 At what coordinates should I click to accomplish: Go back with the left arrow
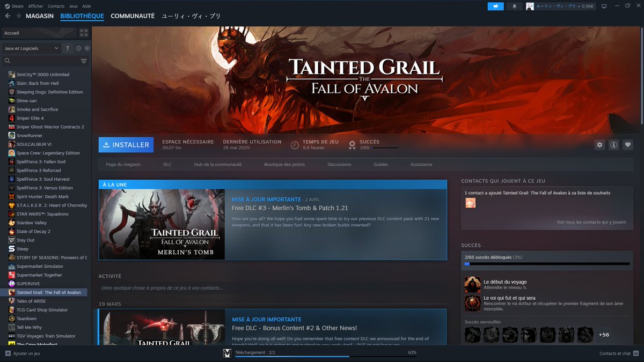coord(8,16)
